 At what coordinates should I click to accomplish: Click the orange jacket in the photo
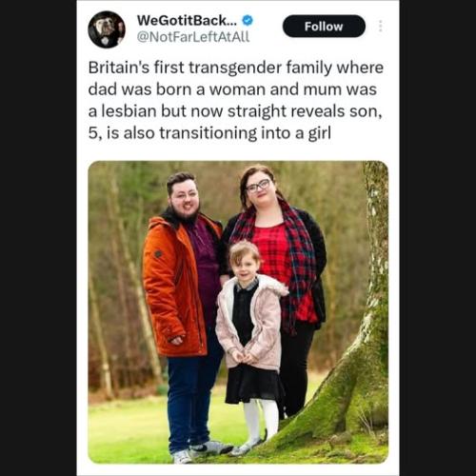point(173,286)
